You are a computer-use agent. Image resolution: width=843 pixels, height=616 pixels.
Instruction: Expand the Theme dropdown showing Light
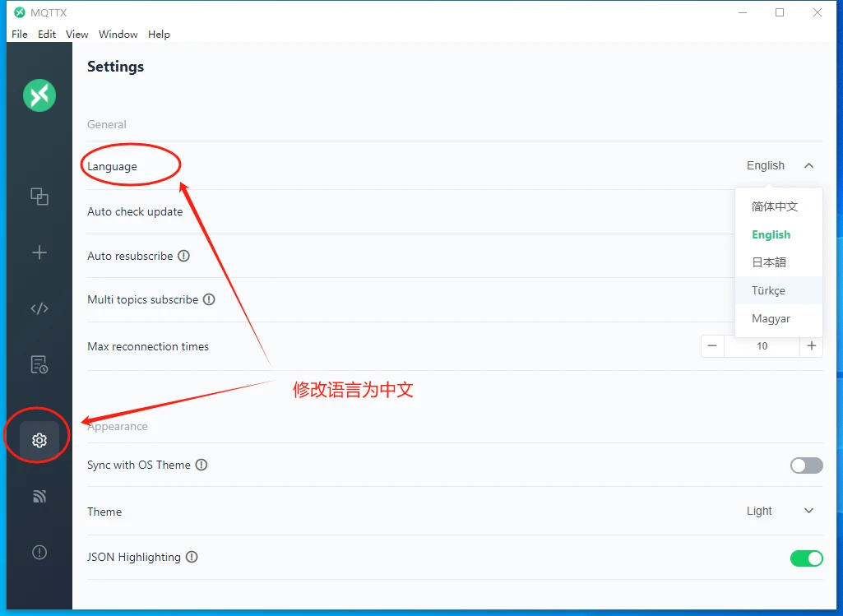coord(780,512)
